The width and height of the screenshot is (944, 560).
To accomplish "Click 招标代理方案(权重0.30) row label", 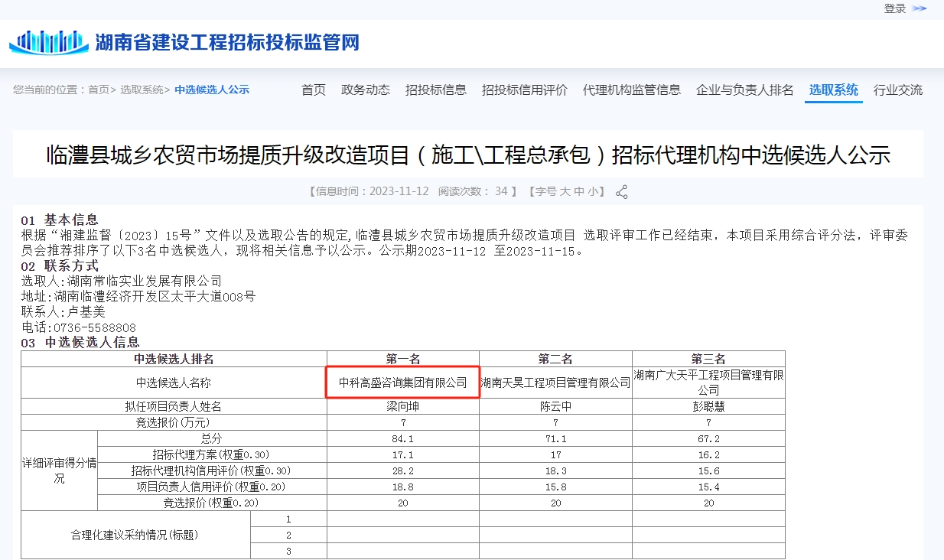I will point(211,454).
